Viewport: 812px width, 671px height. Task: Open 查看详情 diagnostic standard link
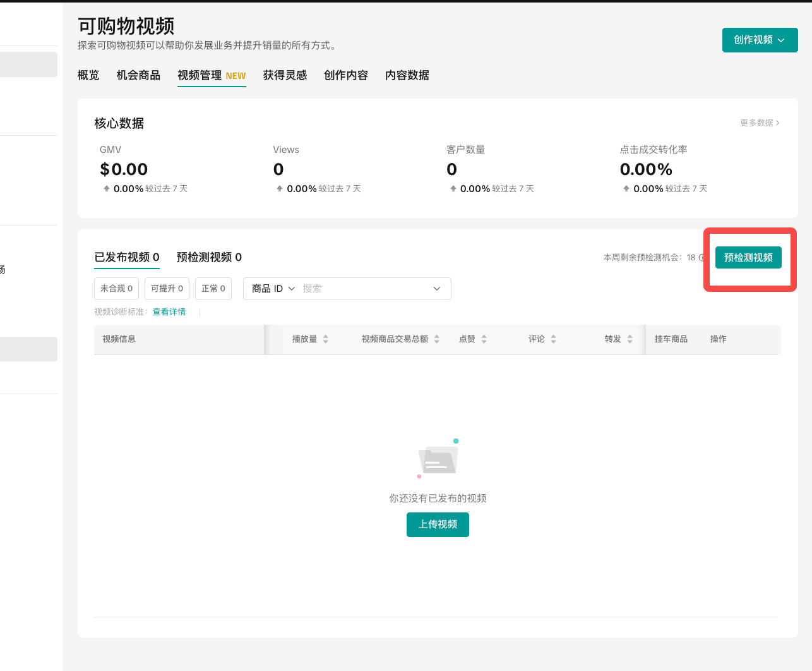tap(169, 312)
